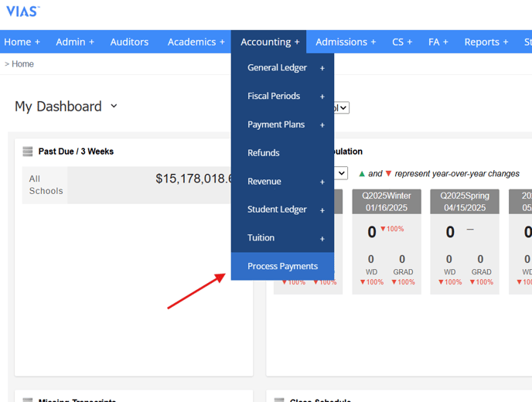
Task: Open the Admin menu
Action: [74, 42]
